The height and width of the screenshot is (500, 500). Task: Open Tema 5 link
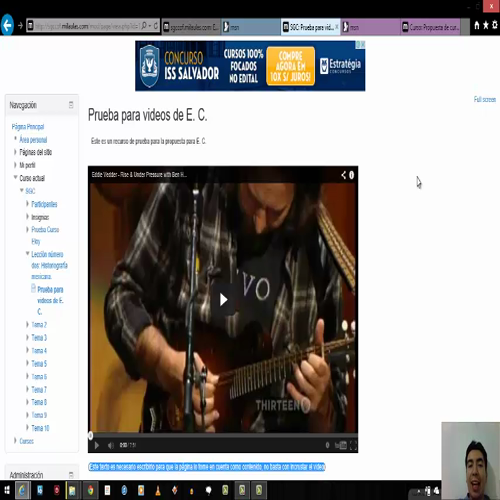tap(39, 364)
